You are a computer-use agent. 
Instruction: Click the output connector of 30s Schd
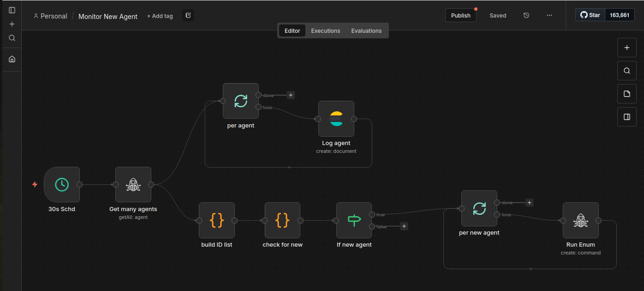(79, 184)
